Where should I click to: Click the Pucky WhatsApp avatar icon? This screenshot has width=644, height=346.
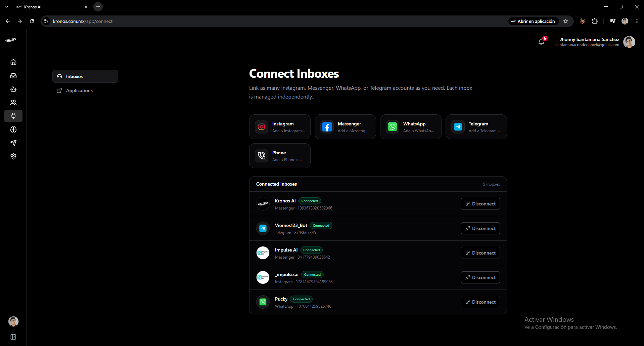[x=263, y=302]
